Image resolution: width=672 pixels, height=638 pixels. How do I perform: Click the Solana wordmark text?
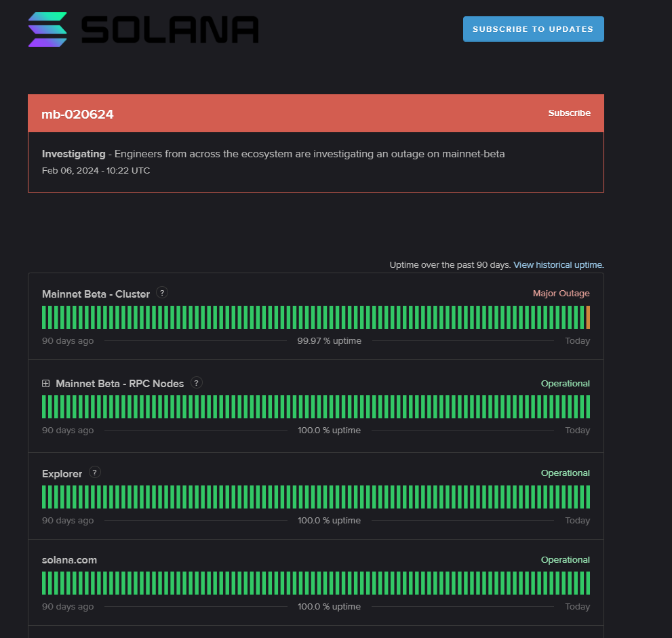pyautogui.click(x=170, y=30)
